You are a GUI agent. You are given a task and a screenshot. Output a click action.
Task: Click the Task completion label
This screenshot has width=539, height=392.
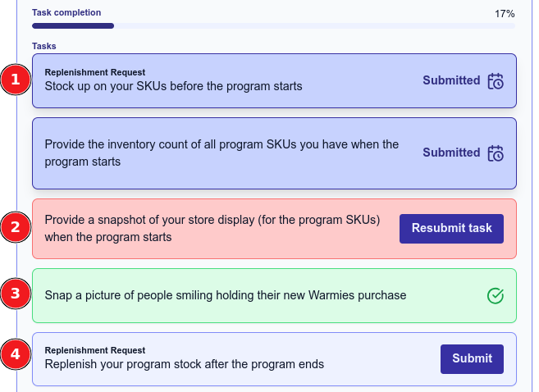tap(66, 13)
